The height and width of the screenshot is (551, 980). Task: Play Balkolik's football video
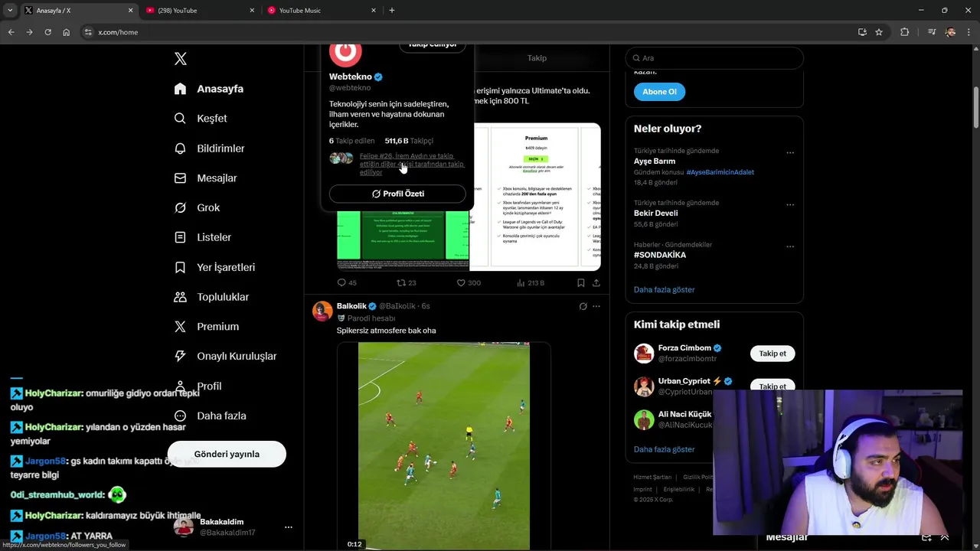pos(444,446)
